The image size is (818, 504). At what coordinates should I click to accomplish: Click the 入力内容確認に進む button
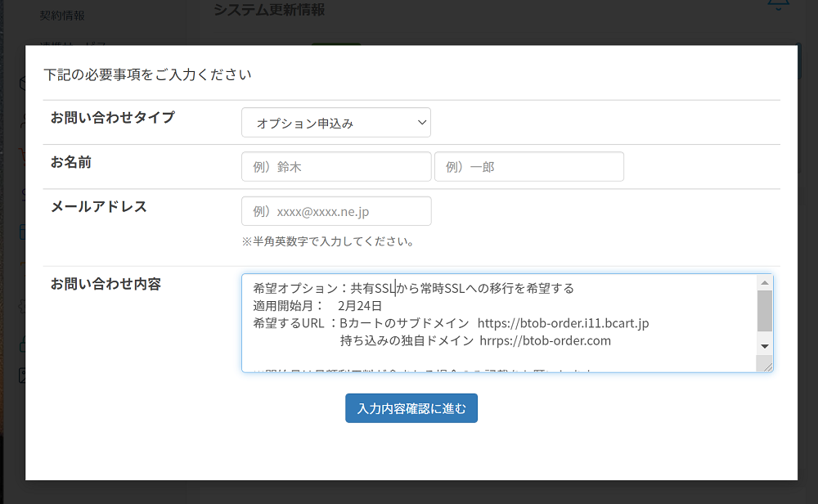tap(411, 408)
